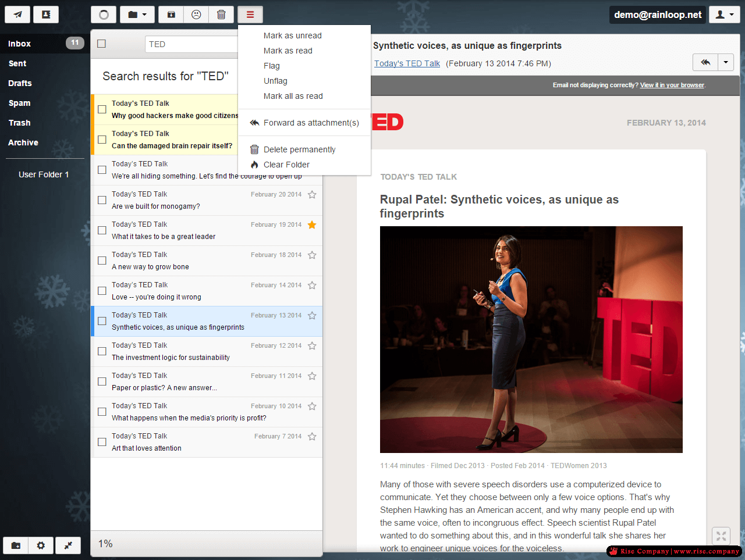Viewport: 745px width, 560px height.
Task: Star the February 7 2014 message
Action: [x=312, y=437]
